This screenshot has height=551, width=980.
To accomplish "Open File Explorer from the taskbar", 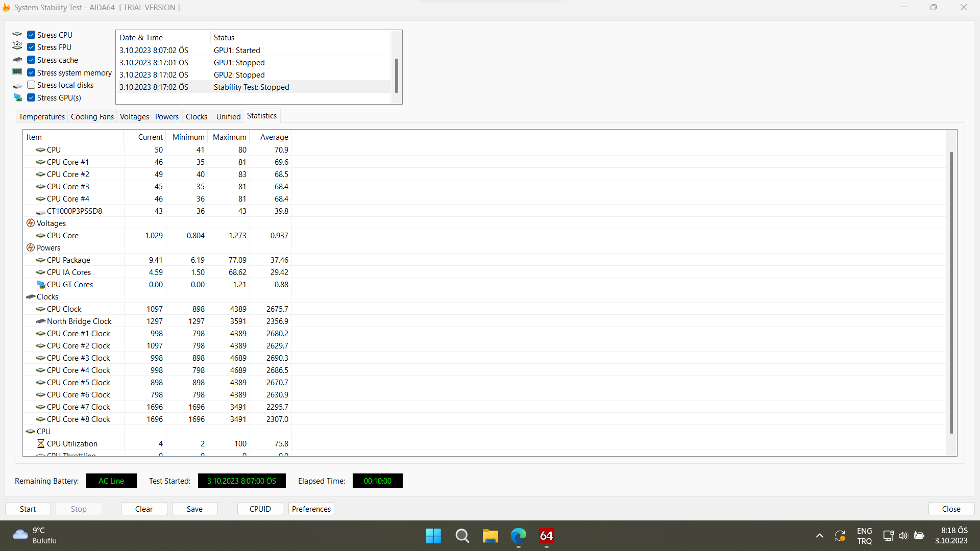I will tap(490, 536).
